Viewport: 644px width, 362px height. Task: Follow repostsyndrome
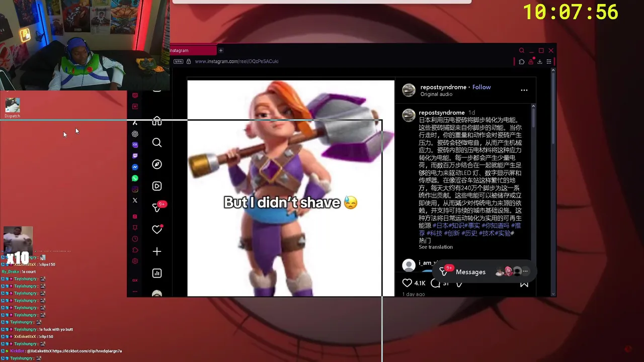pos(481,87)
